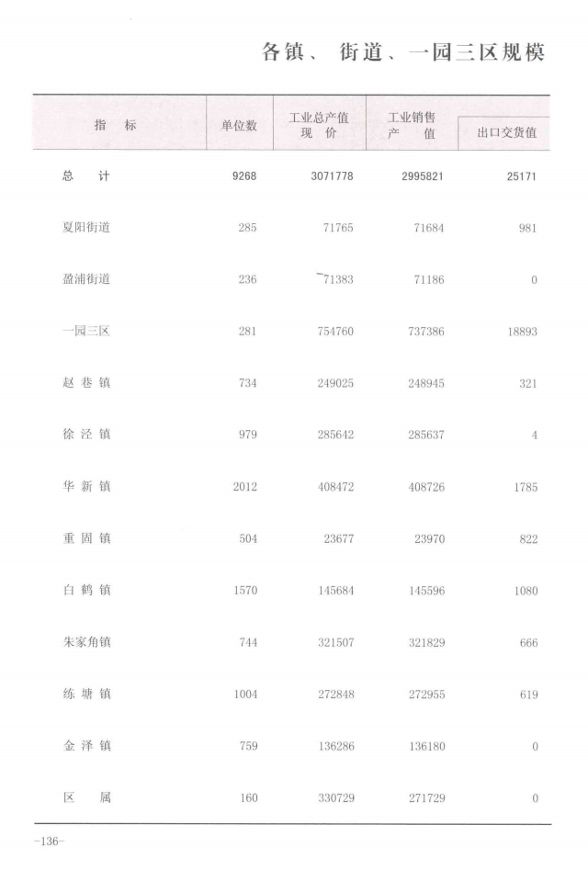Select export value 18893 cell
588x870 pixels.
[522, 332]
